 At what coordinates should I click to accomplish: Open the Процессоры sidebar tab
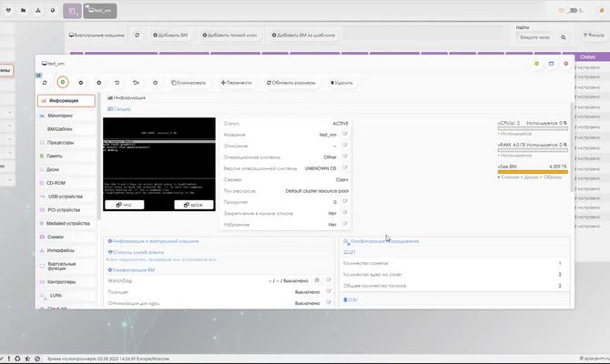tap(66, 142)
